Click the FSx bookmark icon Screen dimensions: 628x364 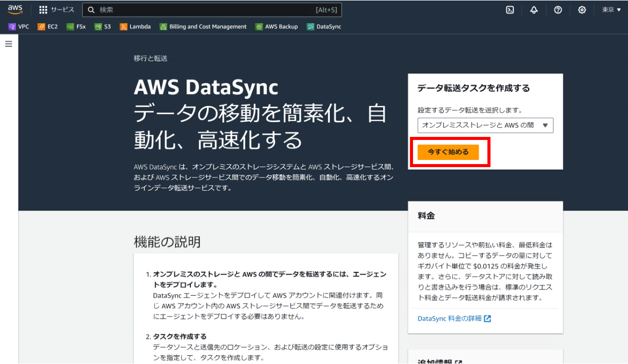pyautogui.click(x=70, y=27)
